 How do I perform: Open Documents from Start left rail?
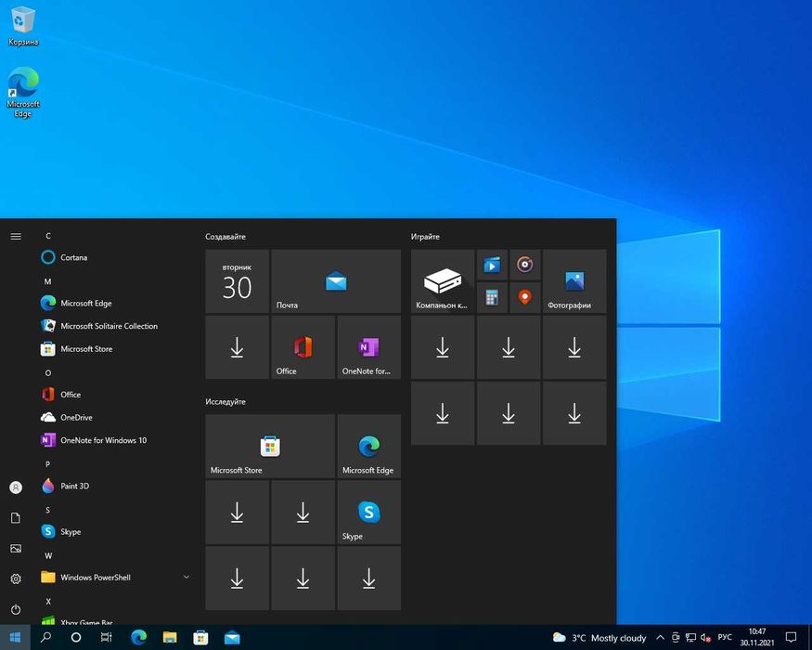pos(16,518)
